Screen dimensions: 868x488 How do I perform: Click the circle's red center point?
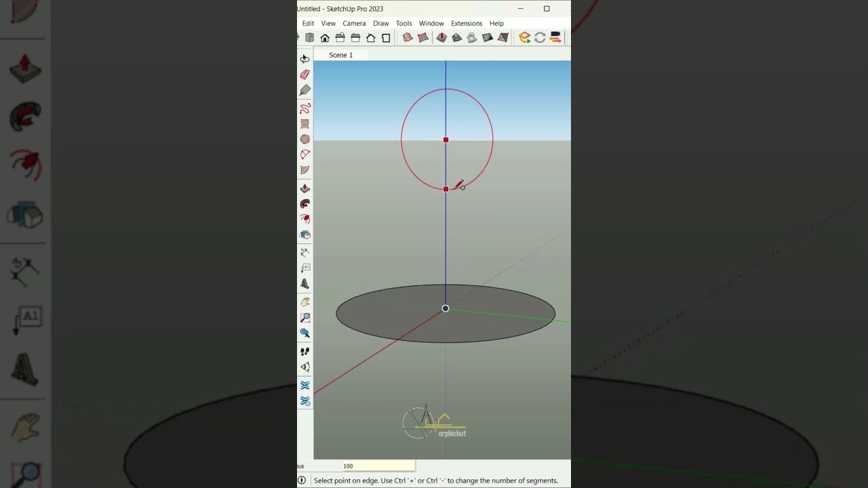pyautogui.click(x=446, y=140)
